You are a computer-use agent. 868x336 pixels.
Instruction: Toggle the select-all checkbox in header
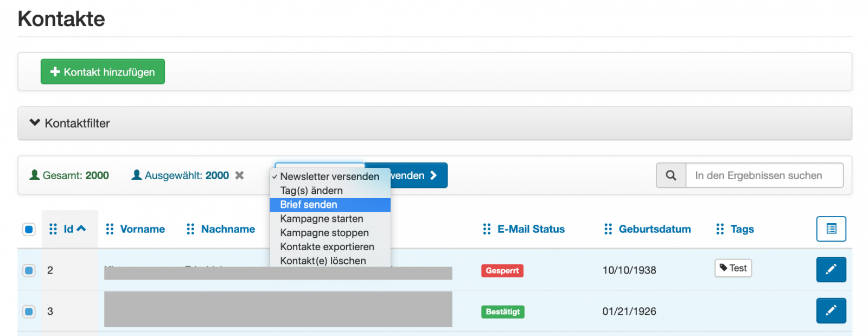tap(29, 229)
